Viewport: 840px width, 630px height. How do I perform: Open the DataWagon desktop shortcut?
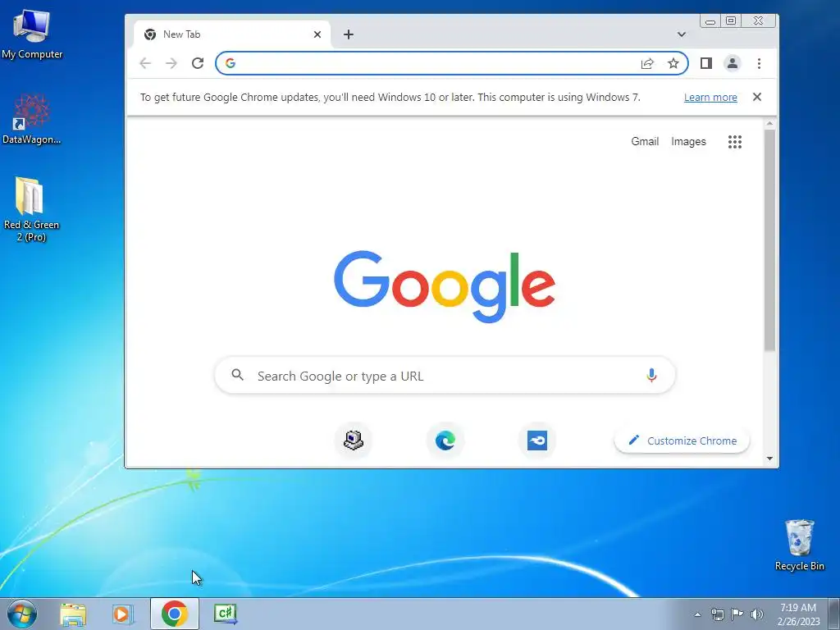32,119
